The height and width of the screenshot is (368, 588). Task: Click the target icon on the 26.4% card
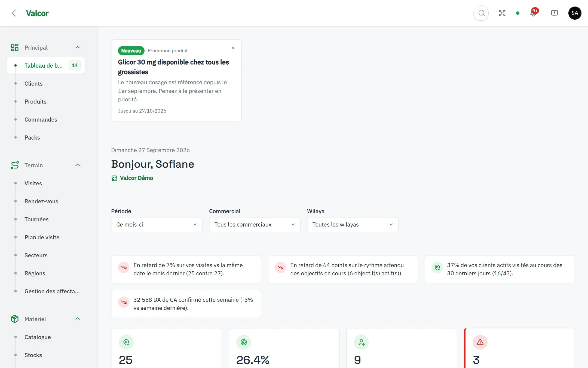point(244,342)
